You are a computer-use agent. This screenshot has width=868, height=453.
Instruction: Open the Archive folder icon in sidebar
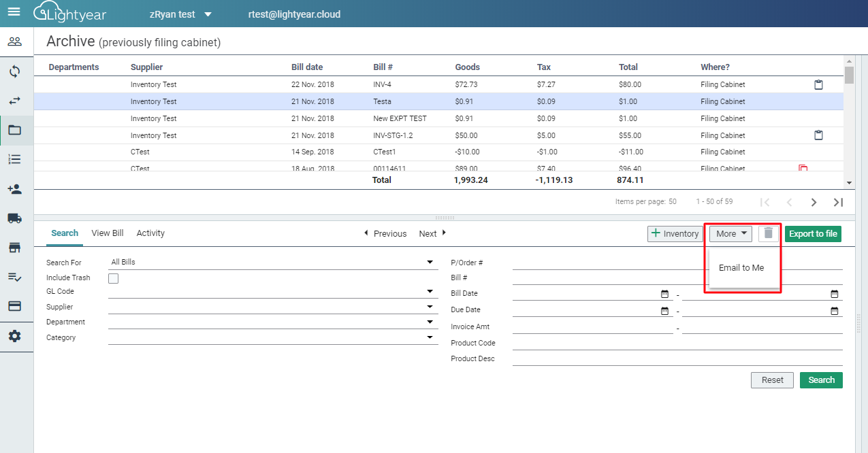tap(15, 129)
